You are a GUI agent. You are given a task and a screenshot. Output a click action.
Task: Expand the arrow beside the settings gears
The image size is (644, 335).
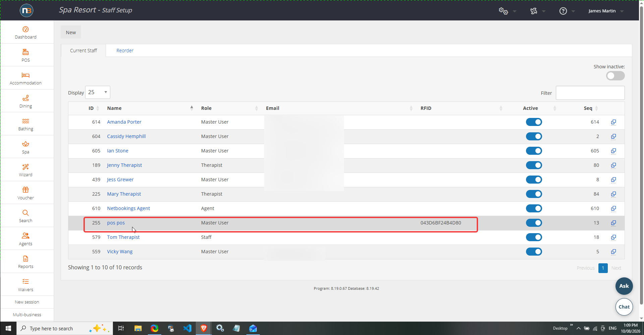pyautogui.click(x=515, y=11)
